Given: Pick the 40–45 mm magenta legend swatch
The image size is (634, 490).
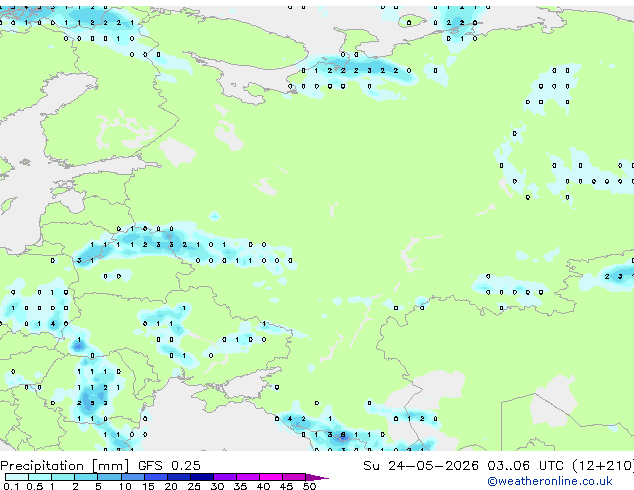Looking at the screenshot, I should point(271,477).
